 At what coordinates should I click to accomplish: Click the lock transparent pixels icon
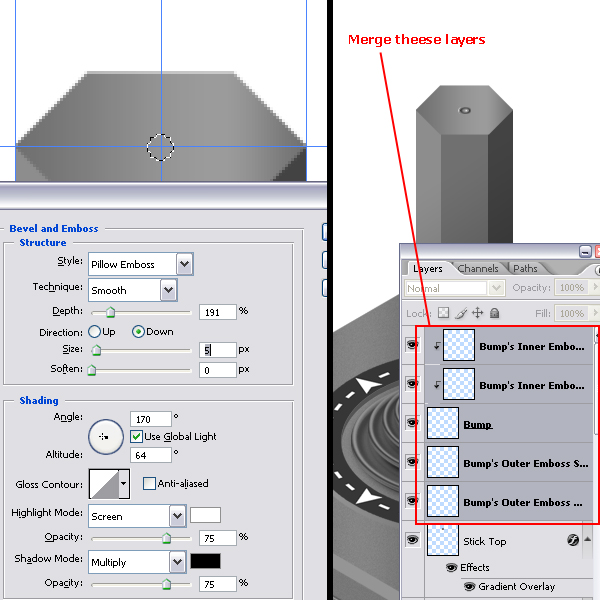pos(444,314)
